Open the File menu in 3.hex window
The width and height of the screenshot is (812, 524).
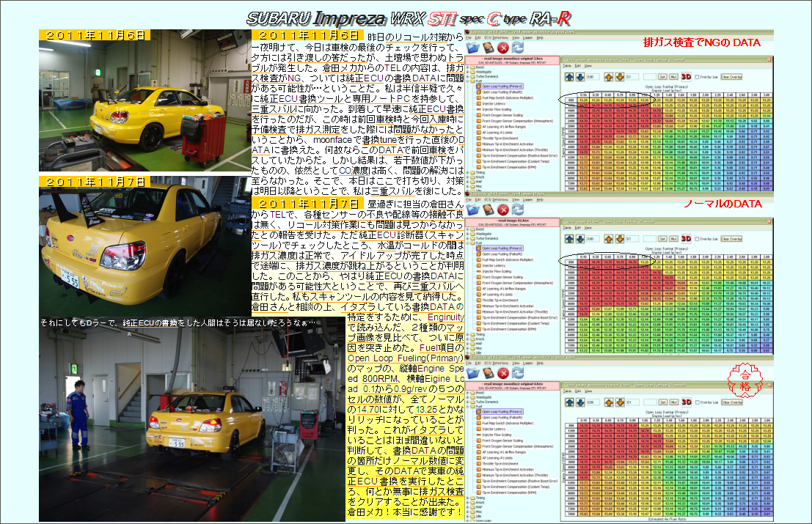pos(469,38)
